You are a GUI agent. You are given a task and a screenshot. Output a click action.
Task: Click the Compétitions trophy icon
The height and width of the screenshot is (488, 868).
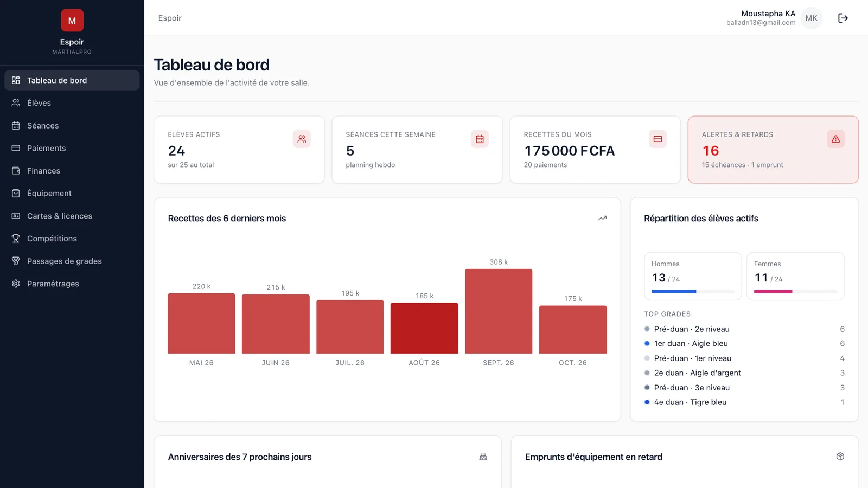16,238
